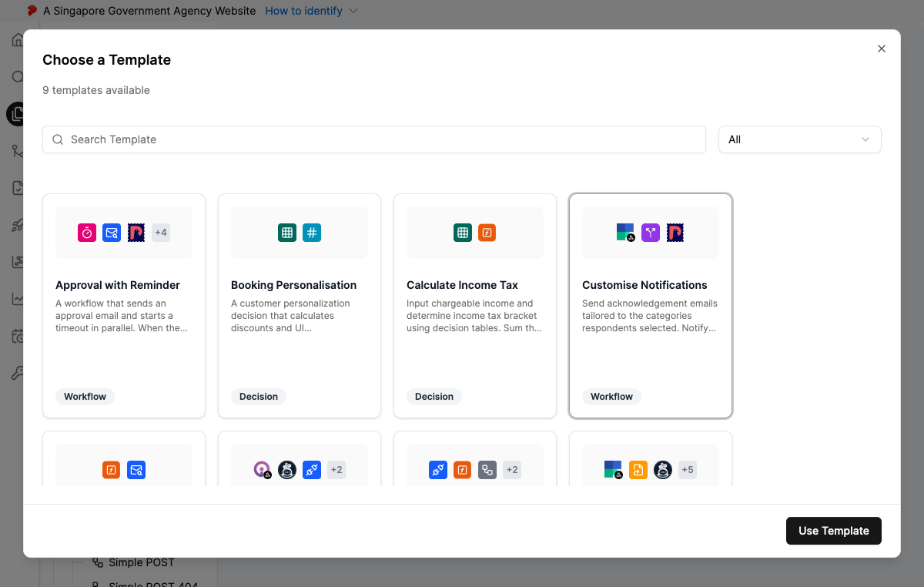Click the green table icon on Booking Personalisation
Image resolution: width=924 pixels, height=587 pixels.
point(287,233)
